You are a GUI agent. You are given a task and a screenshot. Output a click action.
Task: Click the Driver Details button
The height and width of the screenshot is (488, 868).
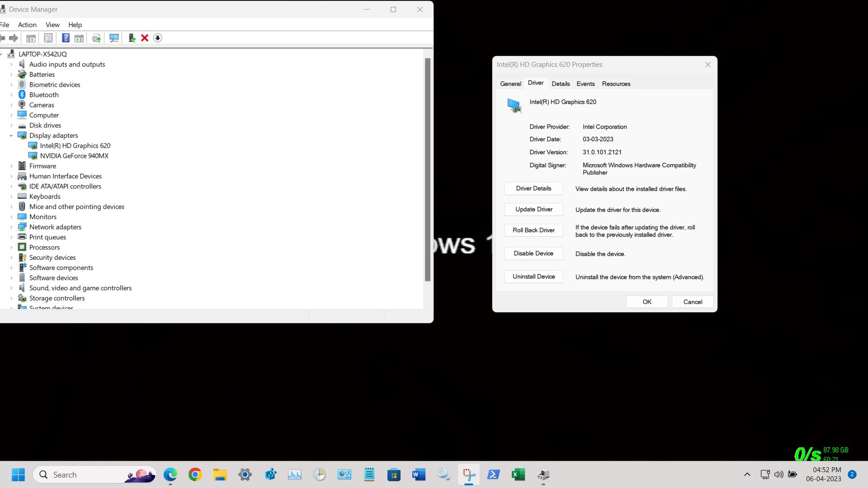point(533,189)
